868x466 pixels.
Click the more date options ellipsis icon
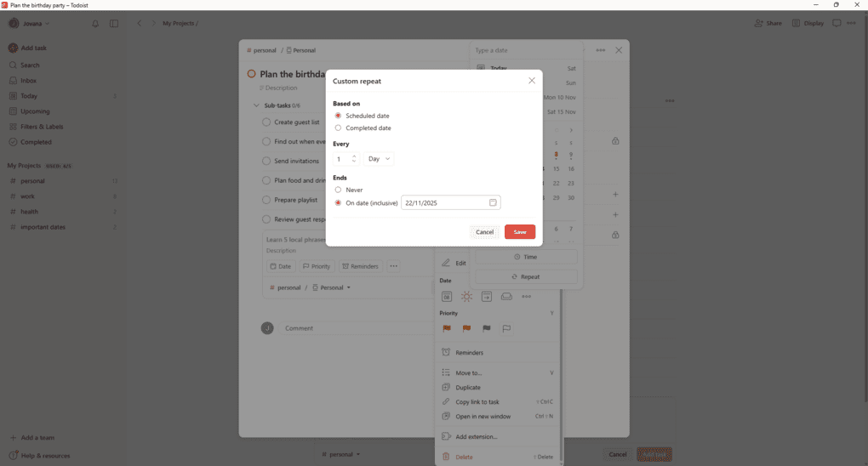pyautogui.click(x=527, y=297)
